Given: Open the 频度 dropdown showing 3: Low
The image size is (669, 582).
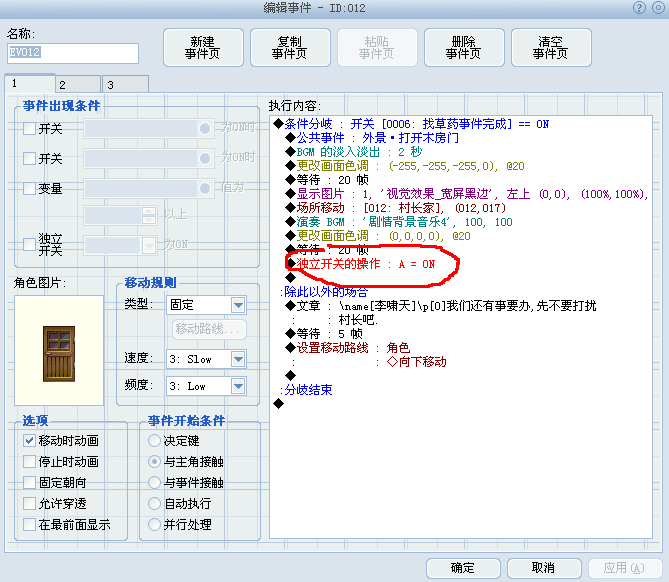Looking at the screenshot, I should tap(206, 386).
